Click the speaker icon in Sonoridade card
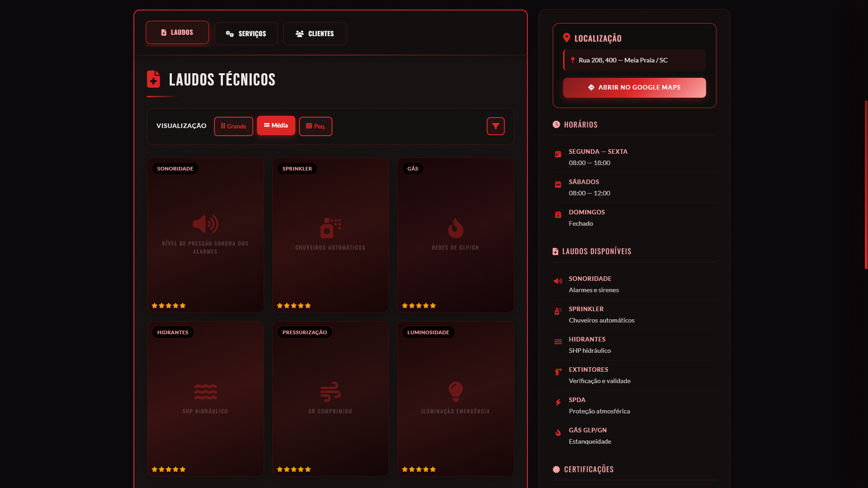Screen dimensions: 868x488 click(205, 224)
